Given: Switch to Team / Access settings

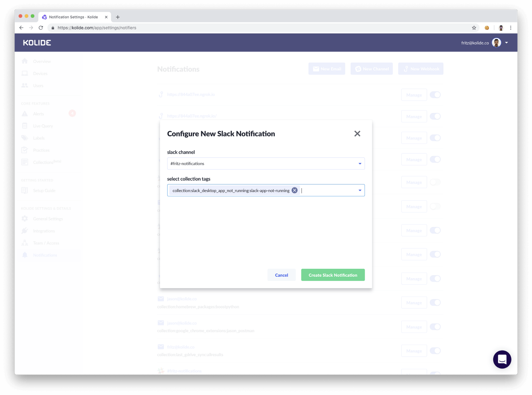Looking at the screenshot, I should pyautogui.click(x=24, y=243).
